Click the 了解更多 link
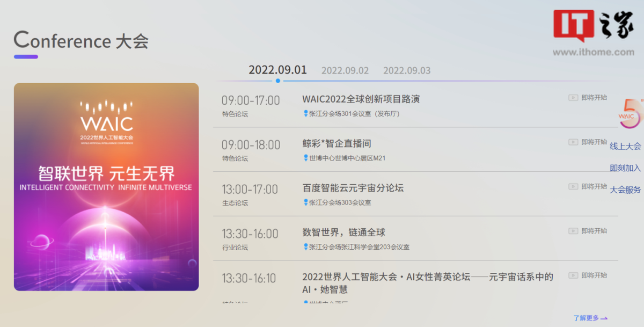This screenshot has width=644, height=327. [x=590, y=318]
